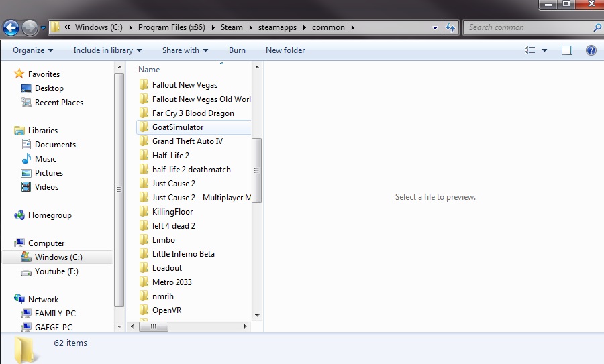Open the Documents library
This screenshot has width=604, height=364.
[x=55, y=145]
